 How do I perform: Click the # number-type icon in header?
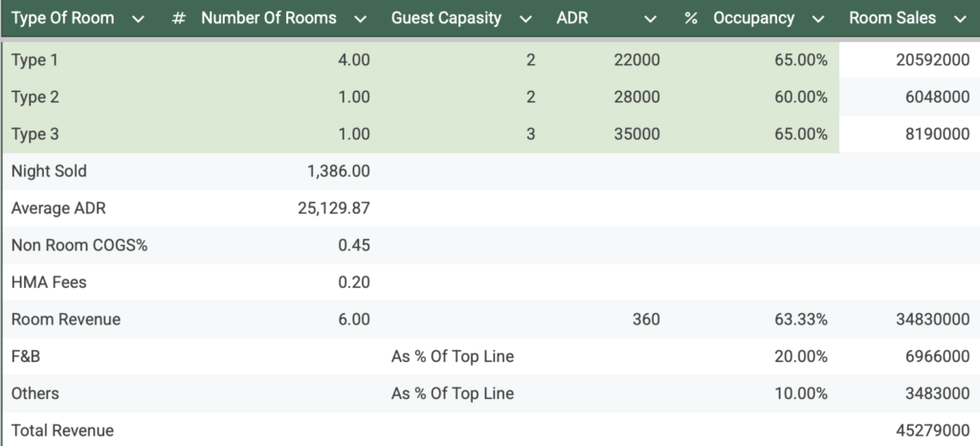[179, 18]
